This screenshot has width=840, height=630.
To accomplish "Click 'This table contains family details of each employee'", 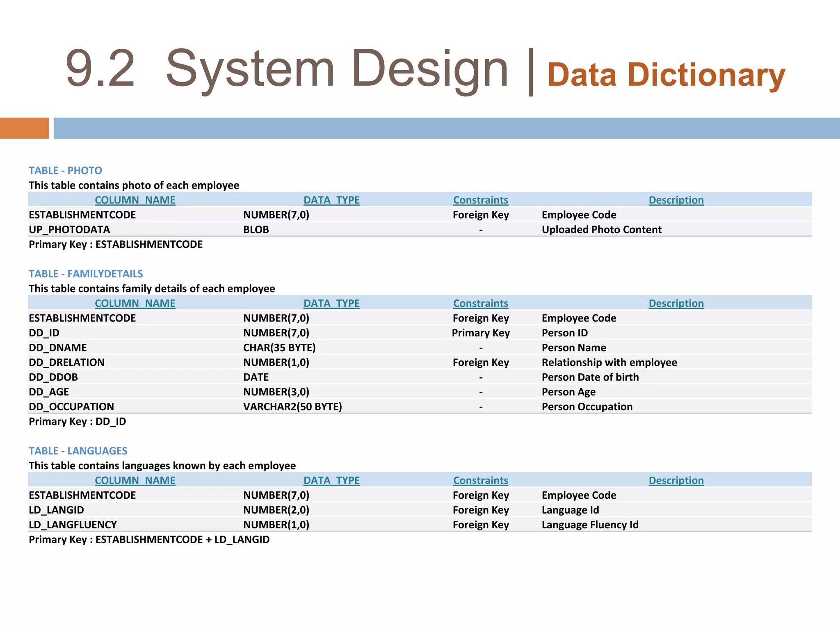I will tap(152, 289).
